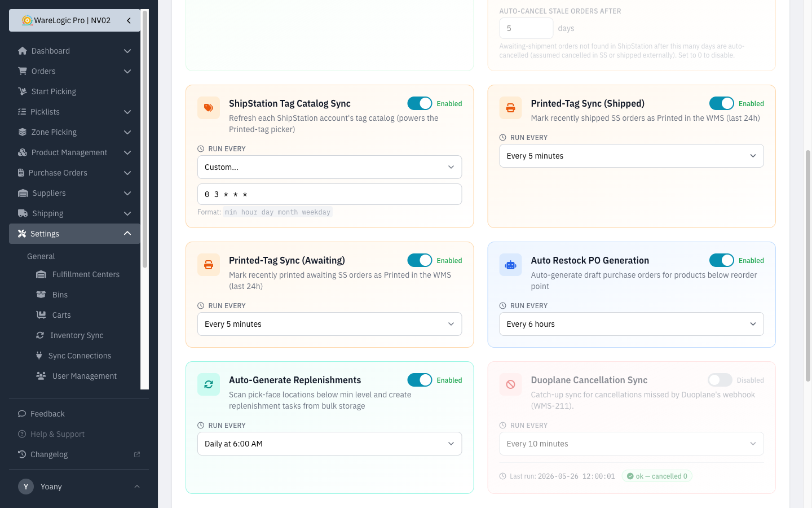This screenshot has height=508, width=812.
Task: Click the Inventory Sync refresh icon
Action: coord(40,335)
